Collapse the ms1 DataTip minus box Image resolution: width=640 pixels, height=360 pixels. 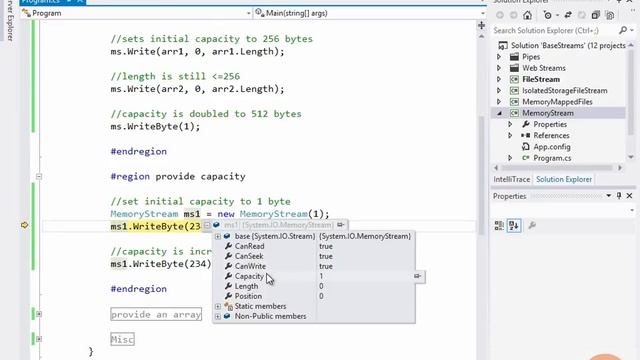point(207,225)
